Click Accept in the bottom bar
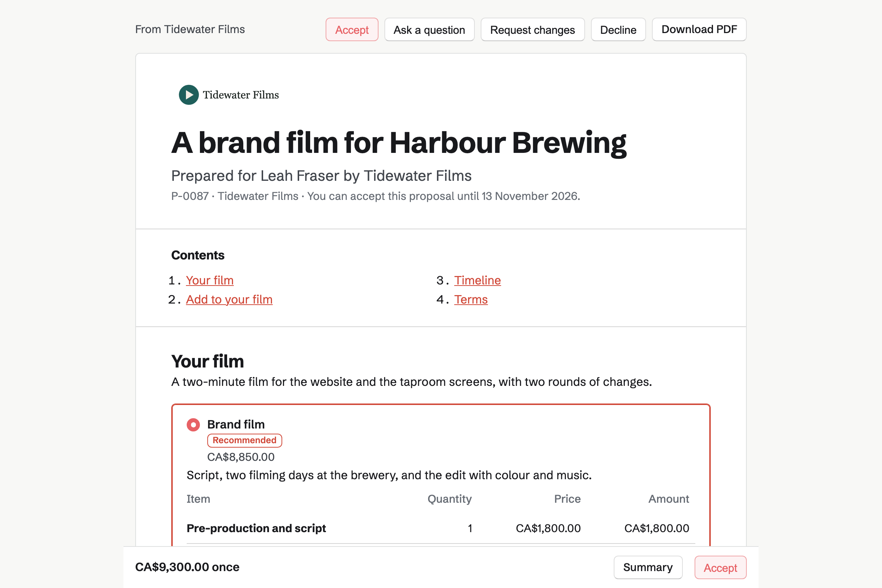 pos(720,567)
